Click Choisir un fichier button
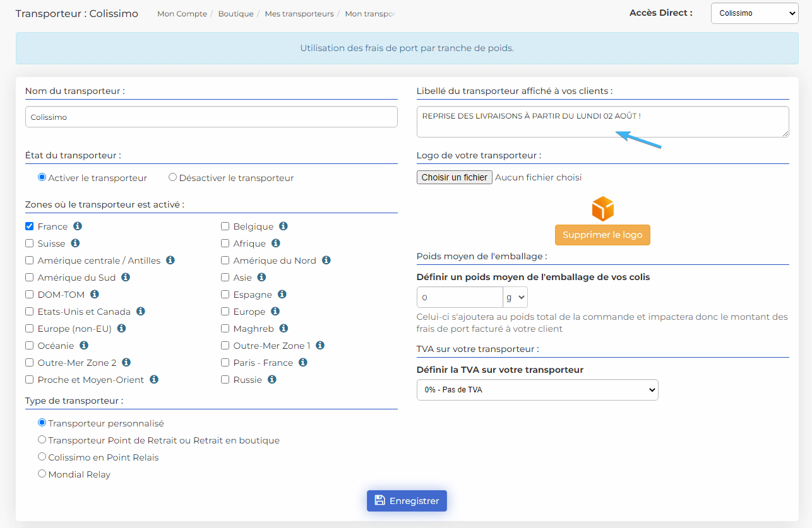The image size is (812, 528). (455, 177)
